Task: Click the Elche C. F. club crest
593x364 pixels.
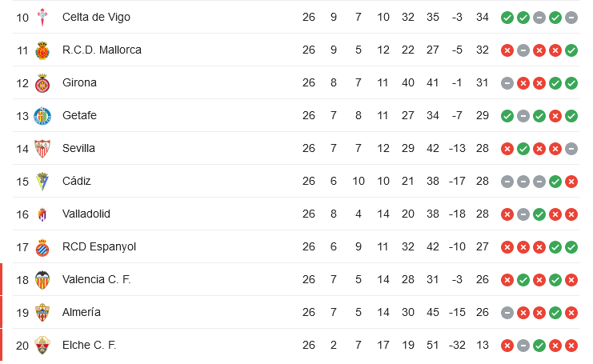Action: pos(42,346)
